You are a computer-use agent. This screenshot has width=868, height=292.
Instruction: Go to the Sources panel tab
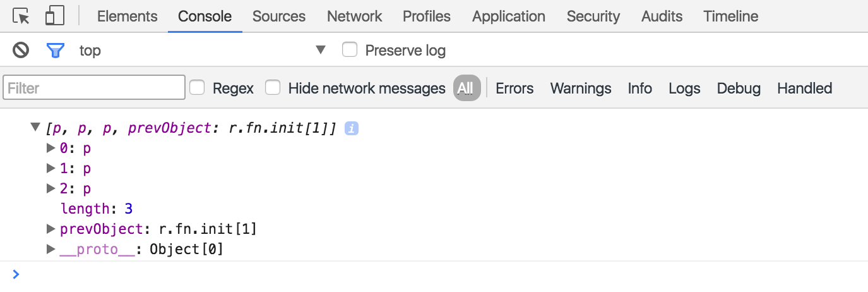(278, 16)
